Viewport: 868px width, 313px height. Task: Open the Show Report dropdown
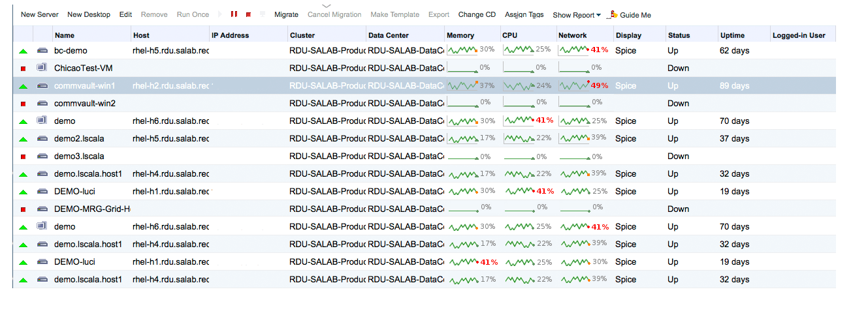click(576, 15)
